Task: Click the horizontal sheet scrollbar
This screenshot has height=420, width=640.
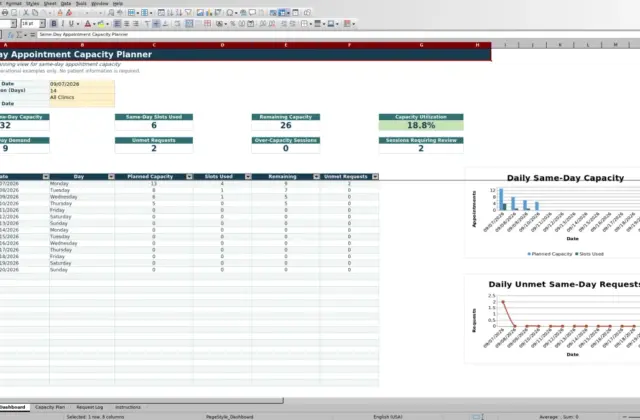Action: click(x=142, y=401)
